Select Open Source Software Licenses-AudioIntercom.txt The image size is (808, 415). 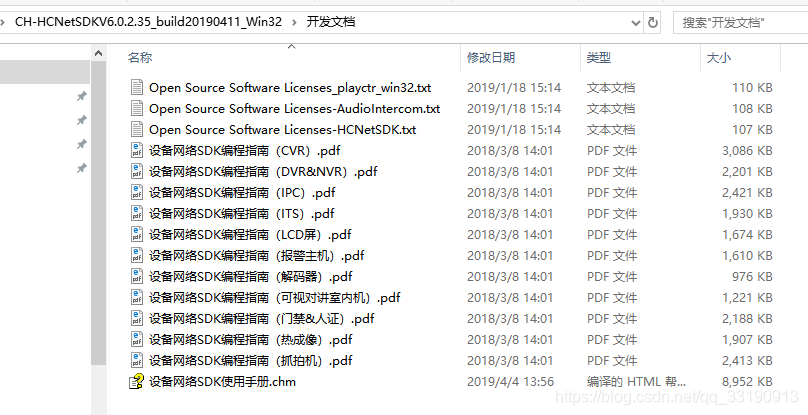[x=295, y=109]
